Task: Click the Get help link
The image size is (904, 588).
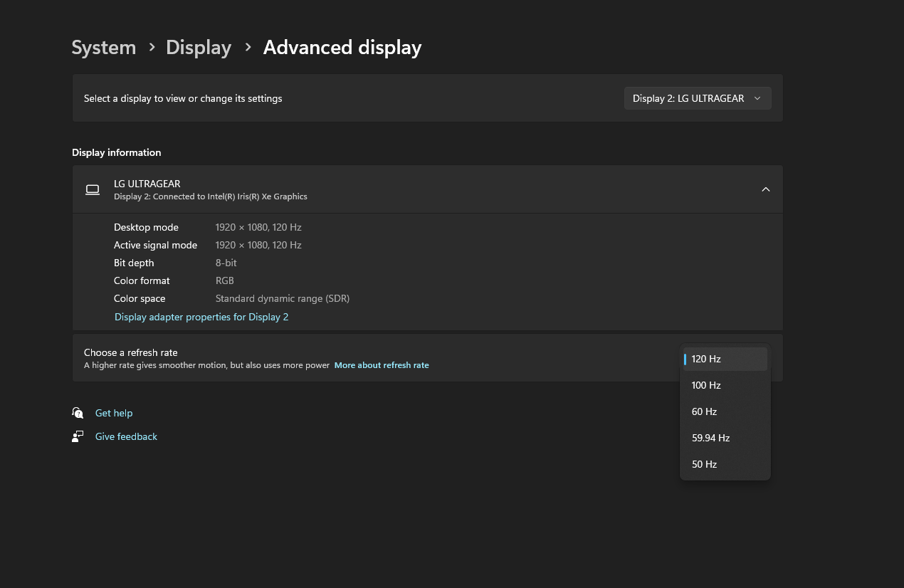Action: click(114, 412)
